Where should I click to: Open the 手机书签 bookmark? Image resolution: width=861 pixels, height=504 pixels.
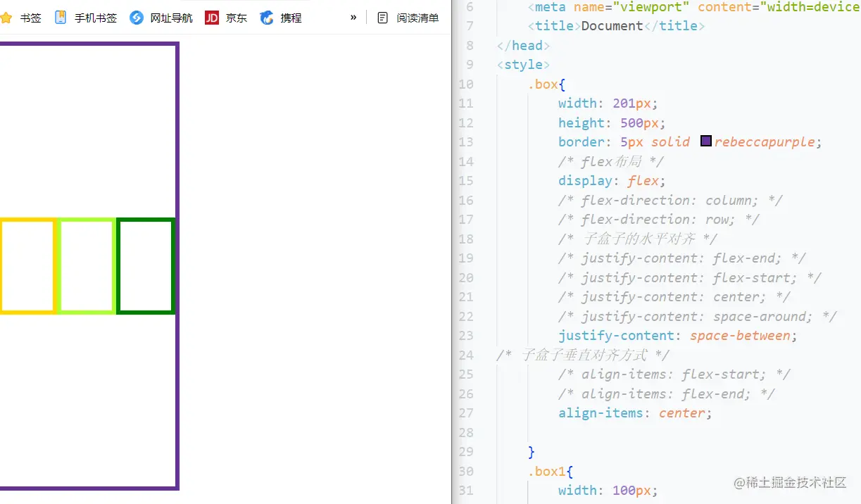pos(86,18)
